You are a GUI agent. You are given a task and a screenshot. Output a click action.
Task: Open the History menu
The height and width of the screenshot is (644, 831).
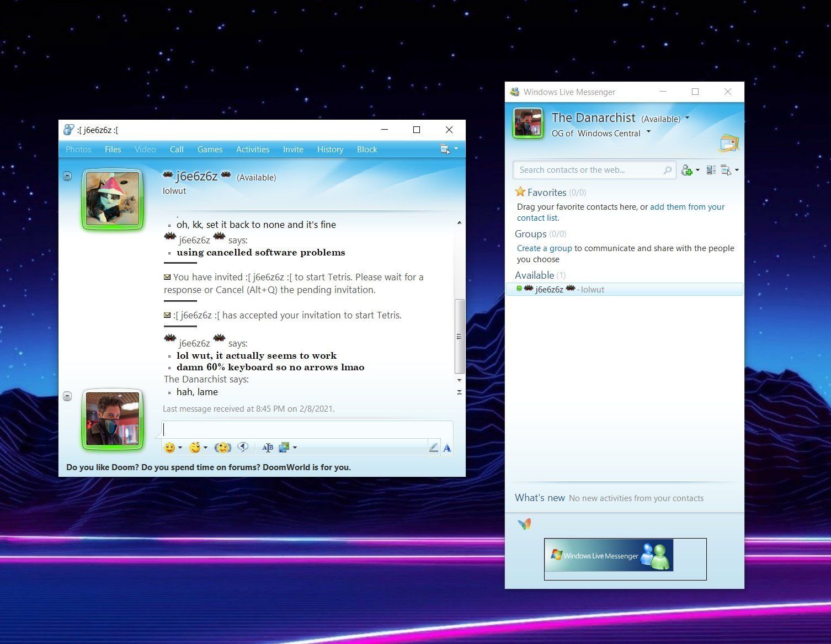[329, 149]
